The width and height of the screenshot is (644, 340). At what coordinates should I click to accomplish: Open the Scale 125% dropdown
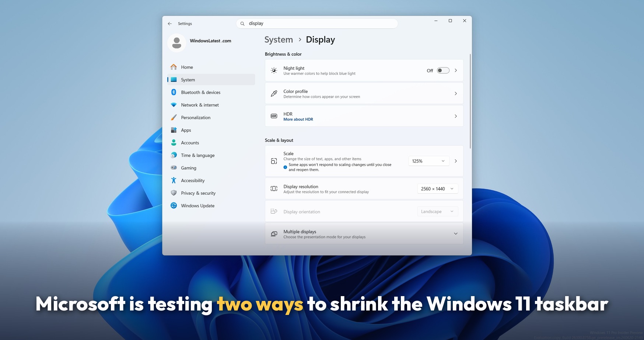click(428, 161)
